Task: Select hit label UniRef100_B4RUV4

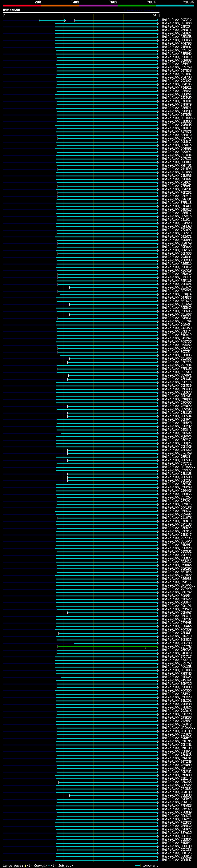Action: point(177,843)
